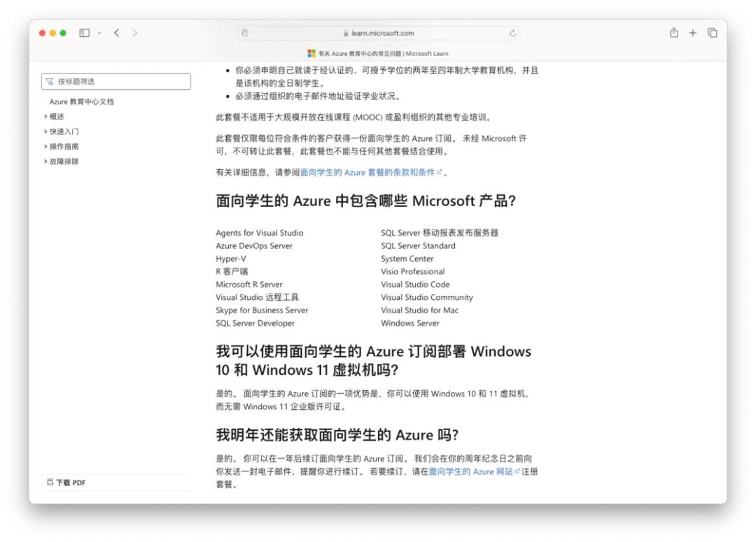
Task: Show the tab overview icon
Action: (712, 33)
